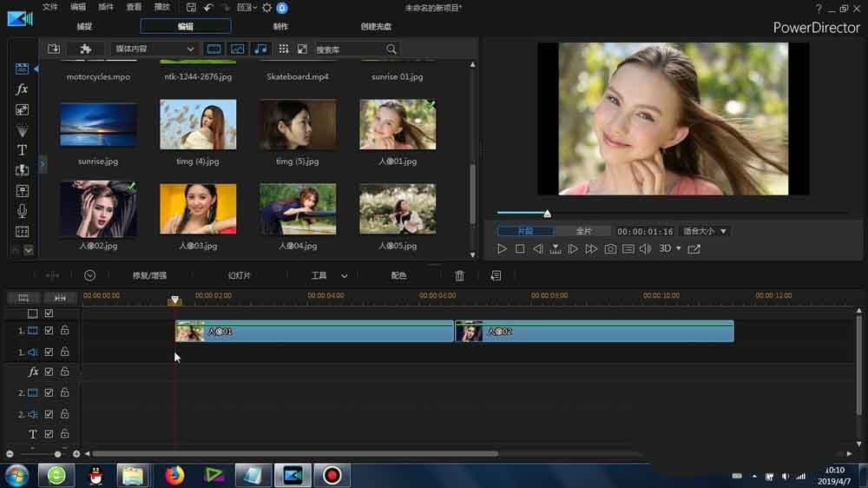Click the 修复/增强 button

[x=149, y=275]
